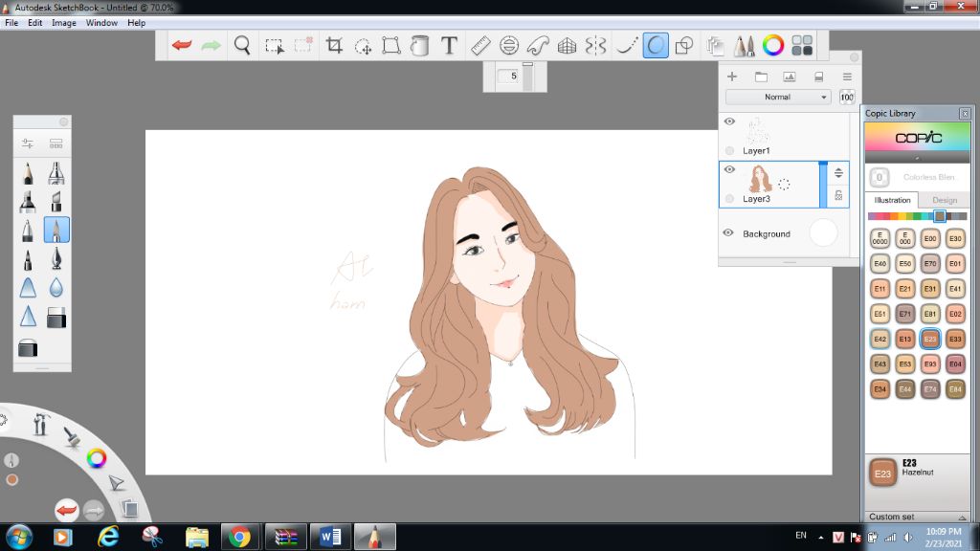Select the fountain nib pen brush
980x551 pixels.
click(x=56, y=259)
